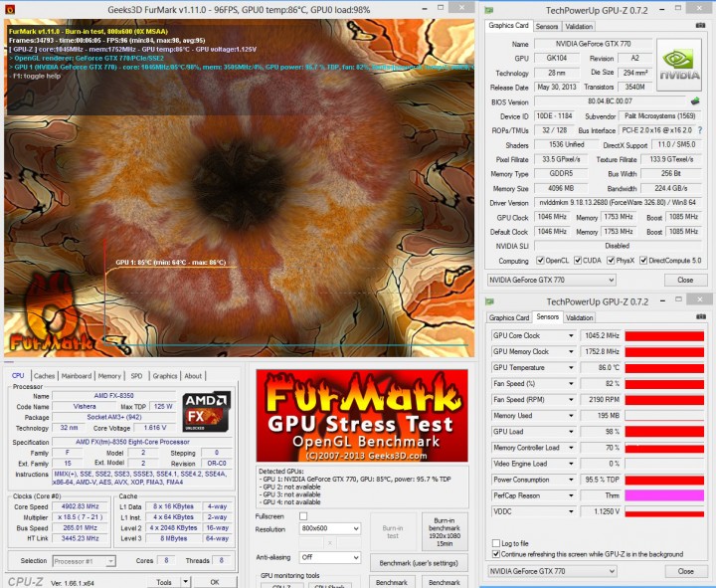Image resolution: width=716 pixels, height=588 pixels.
Task: Open the Memory Used sensor dropdown
Action: pyautogui.click(x=571, y=416)
